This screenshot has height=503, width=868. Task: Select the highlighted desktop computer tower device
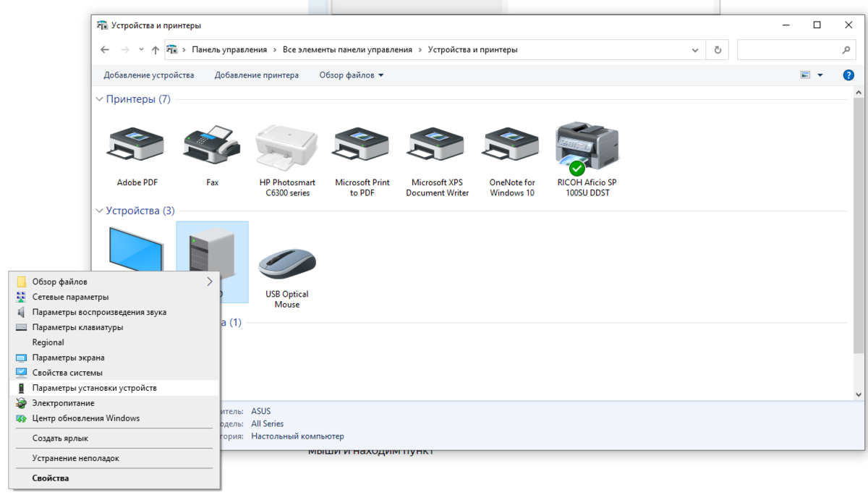click(212, 261)
